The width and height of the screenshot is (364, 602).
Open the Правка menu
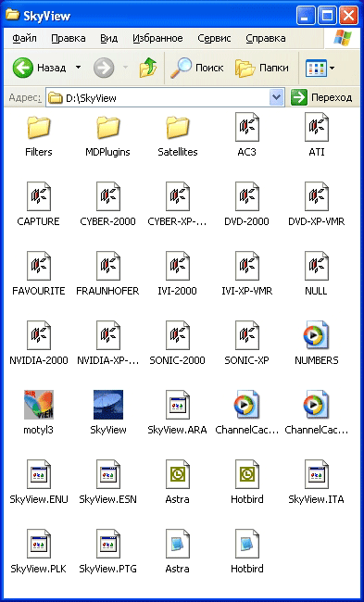[69, 38]
